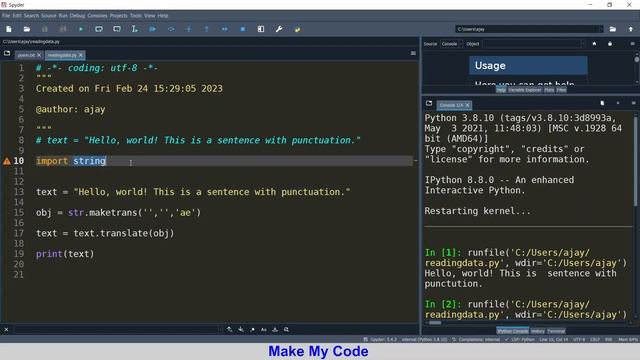Open the Projects menu
This screenshot has width=640, height=360.
118,16
